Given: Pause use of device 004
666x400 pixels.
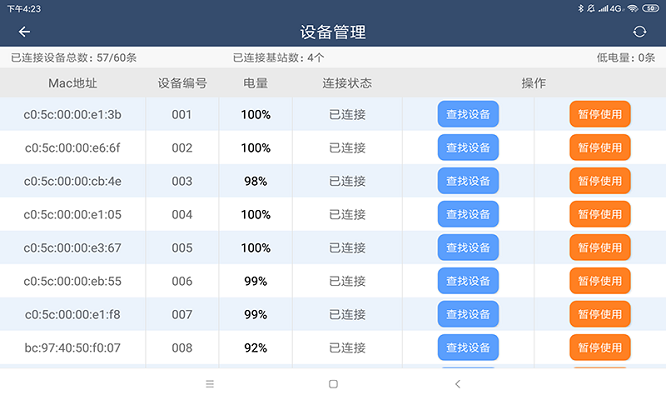Looking at the screenshot, I should pyautogui.click(x=600, y=214).
